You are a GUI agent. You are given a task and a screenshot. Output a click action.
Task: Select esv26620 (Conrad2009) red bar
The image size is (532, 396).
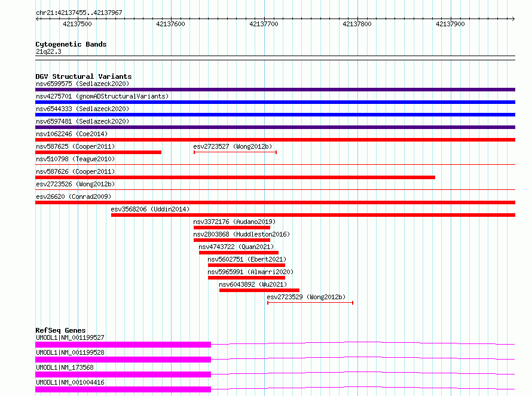(275, 202)
